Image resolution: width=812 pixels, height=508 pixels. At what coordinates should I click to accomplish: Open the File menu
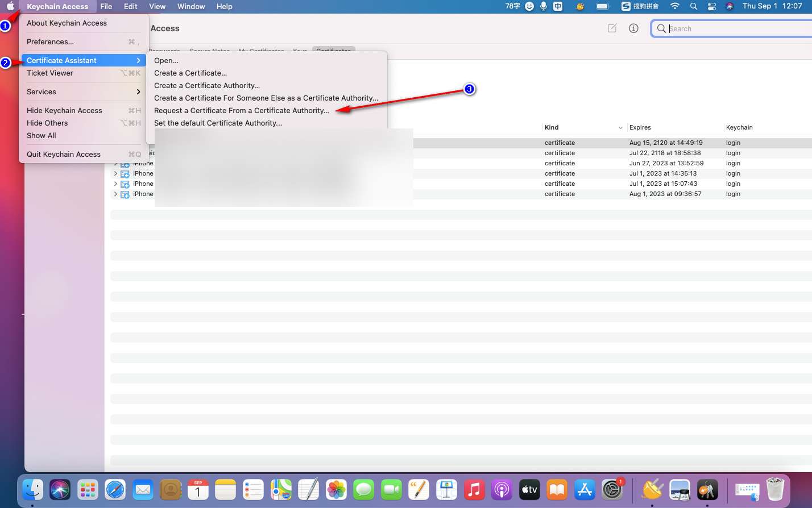tap(106, 6)
